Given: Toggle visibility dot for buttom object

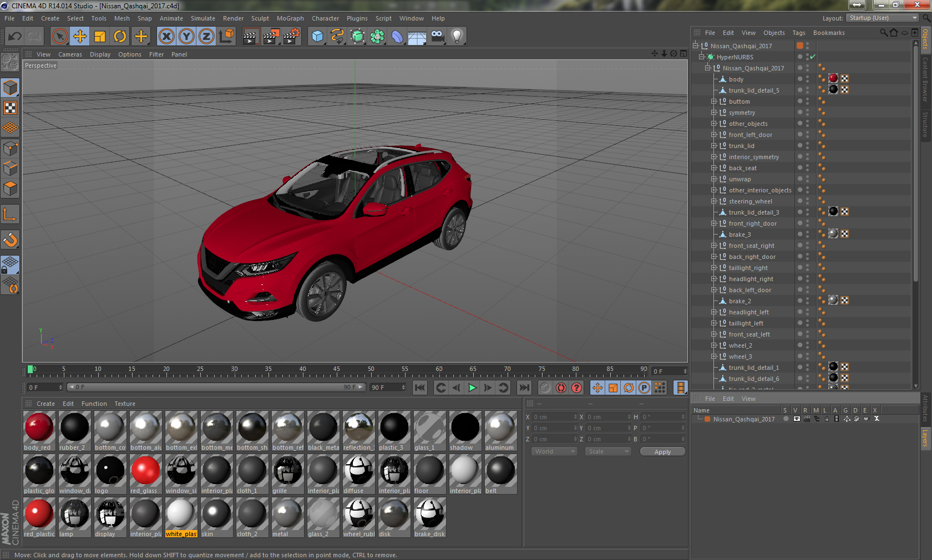Looking at the screenshot, I should pyautogui.click(x=800, y=101).
